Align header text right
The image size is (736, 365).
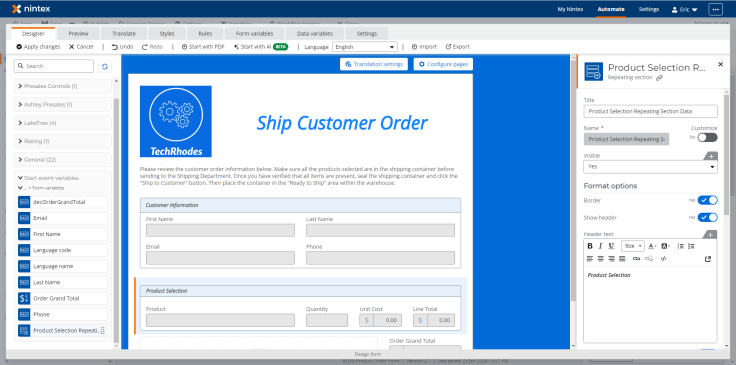[611, 259]
